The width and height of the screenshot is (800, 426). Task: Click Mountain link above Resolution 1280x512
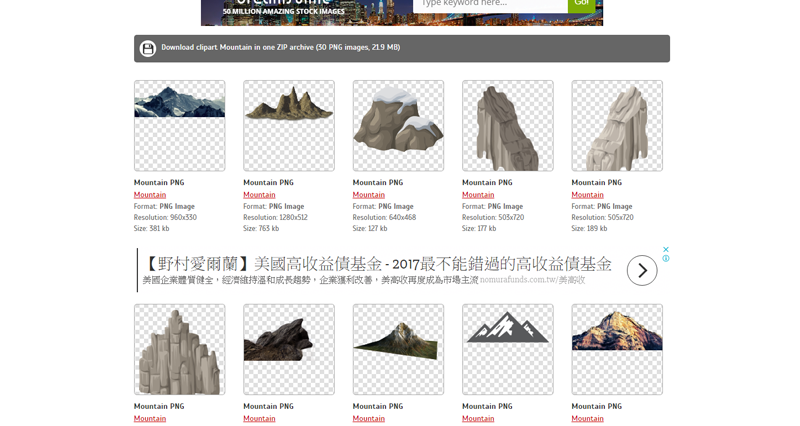(x=259, y=195)
